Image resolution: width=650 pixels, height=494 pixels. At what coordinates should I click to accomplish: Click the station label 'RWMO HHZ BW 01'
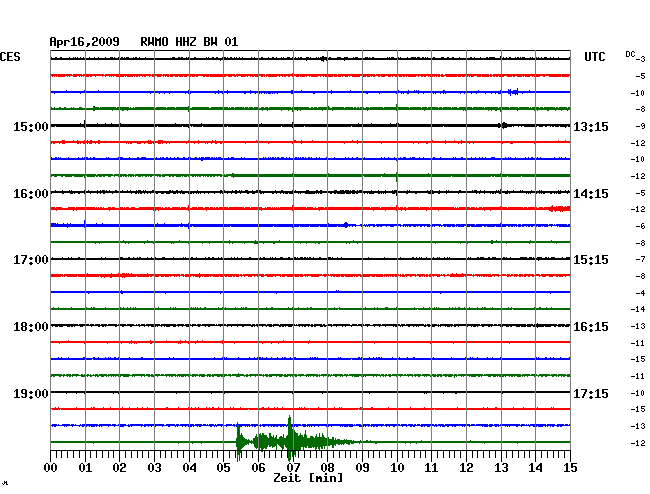pyautogui.click(x=189, y=42)
